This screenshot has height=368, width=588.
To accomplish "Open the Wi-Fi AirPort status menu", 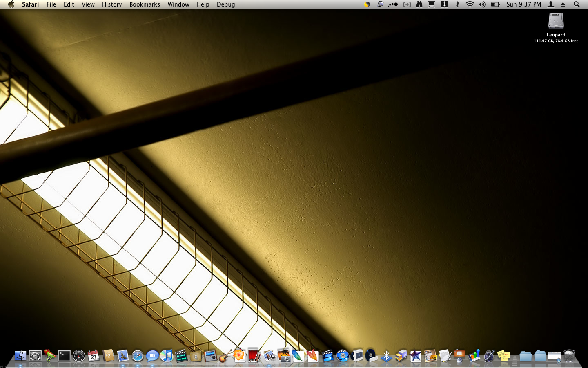I will [x=470, y=4].
